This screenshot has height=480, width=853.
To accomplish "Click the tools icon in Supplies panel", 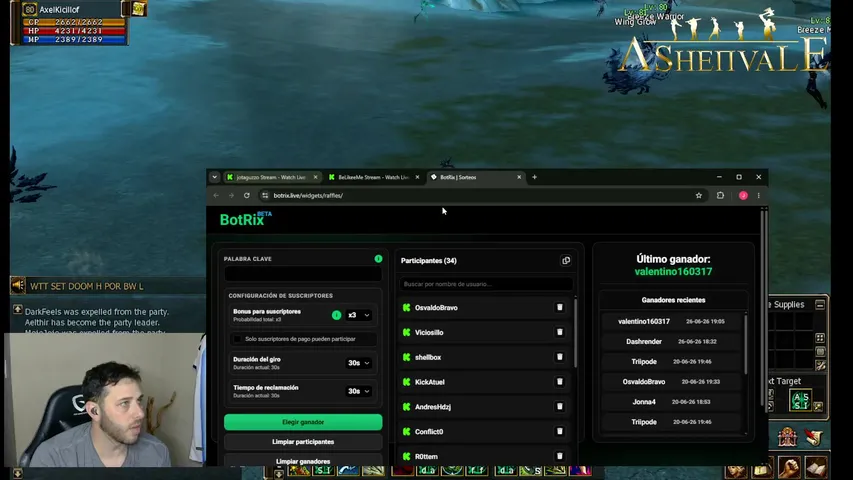I will click(820, 366).
